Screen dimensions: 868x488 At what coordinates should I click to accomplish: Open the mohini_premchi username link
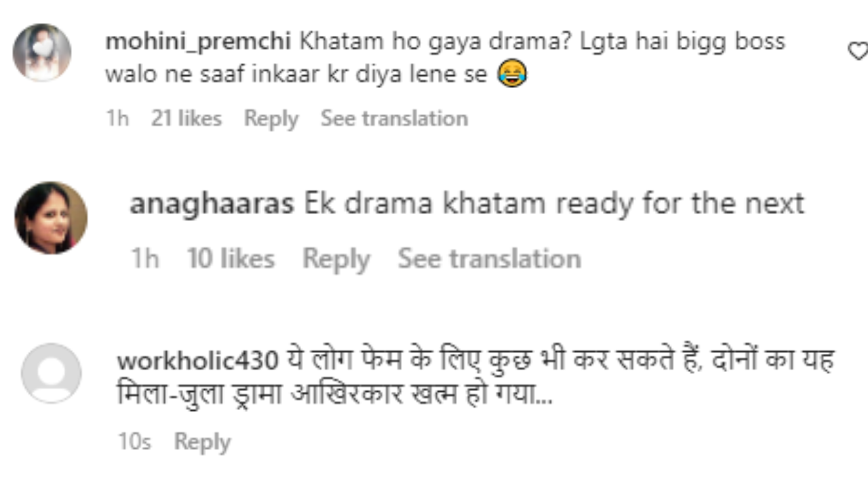click(198, 42)
